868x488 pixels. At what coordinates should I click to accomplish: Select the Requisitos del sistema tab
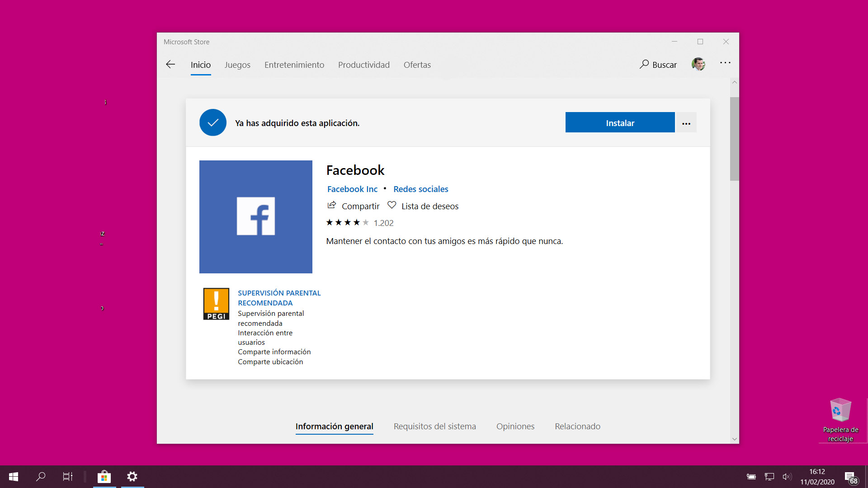point(435,427)
